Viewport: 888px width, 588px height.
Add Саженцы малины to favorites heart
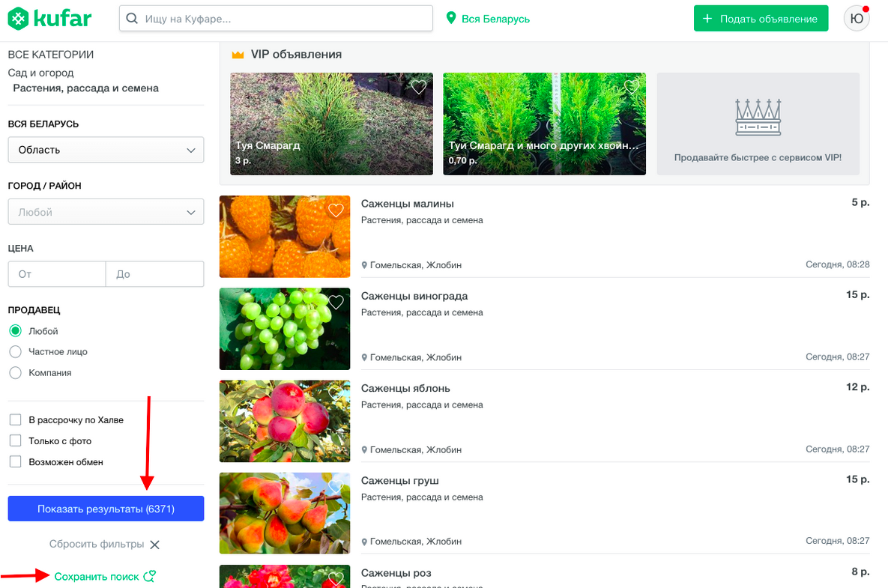pyautogui.click(x=336, y=210)
